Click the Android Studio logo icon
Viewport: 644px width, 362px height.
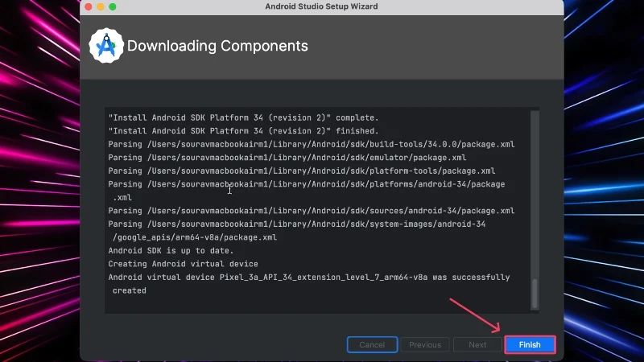click(x=106, y=46)
